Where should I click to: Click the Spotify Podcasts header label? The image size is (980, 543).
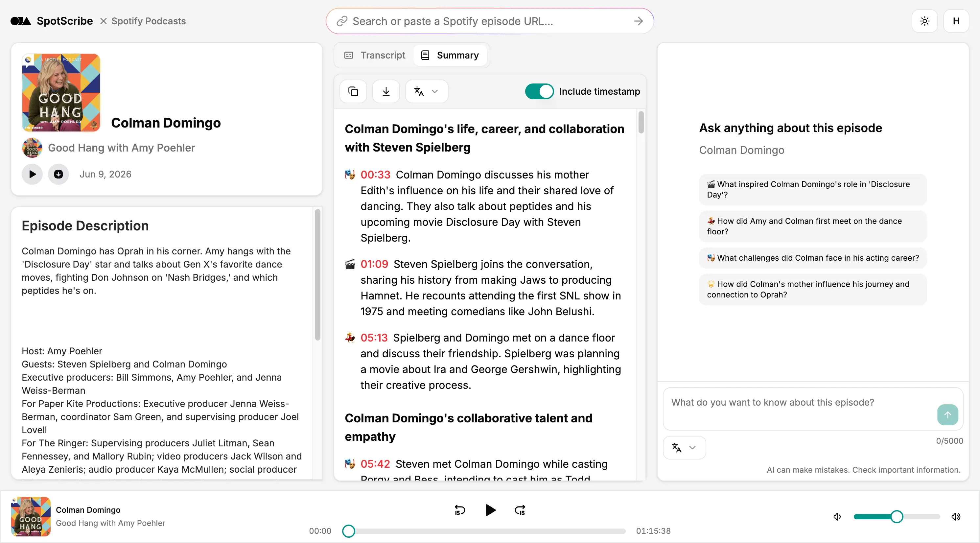[x=148, y=21]
